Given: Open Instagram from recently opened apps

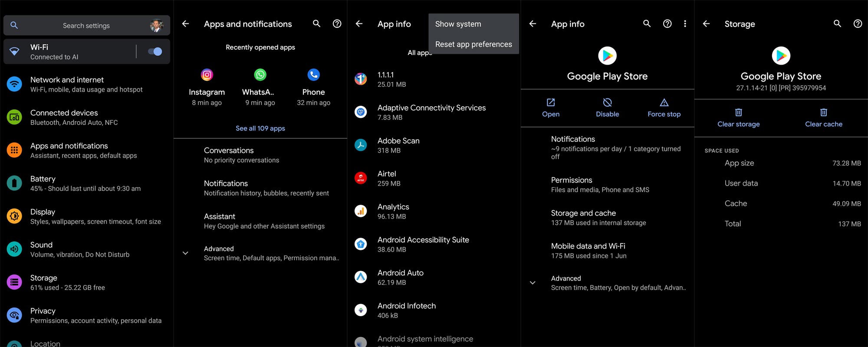Looking at the screenshot, I should (207, 87).
